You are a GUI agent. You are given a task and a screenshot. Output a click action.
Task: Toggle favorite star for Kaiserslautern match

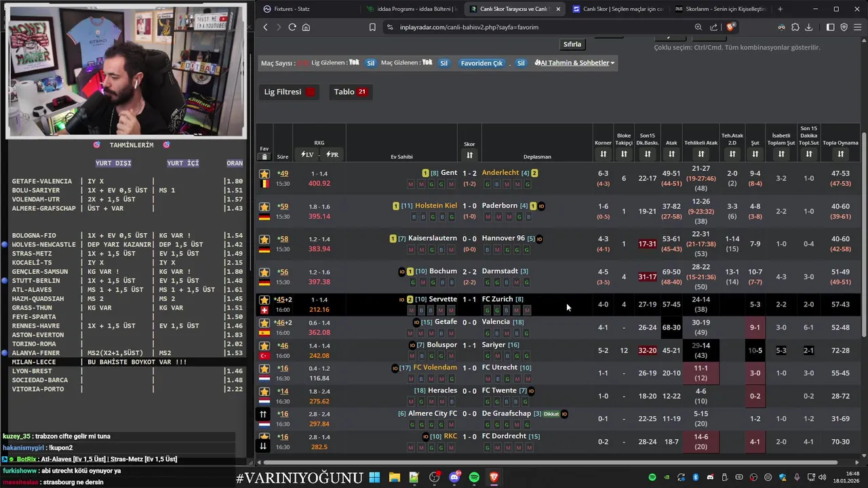(264, 239)
